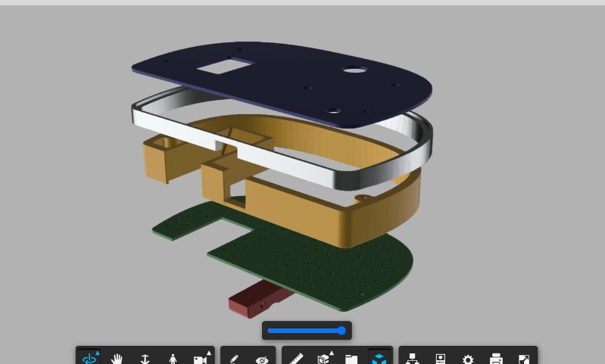605x364 pixels.
Task: Choose the Zoom (dolly) tool
Action: coord(145,359)
